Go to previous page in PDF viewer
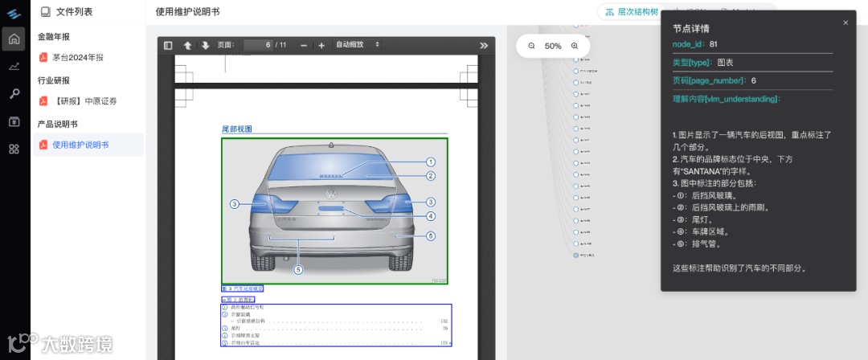The width and height of the screenshot is (868, 360). coord(187,46)
